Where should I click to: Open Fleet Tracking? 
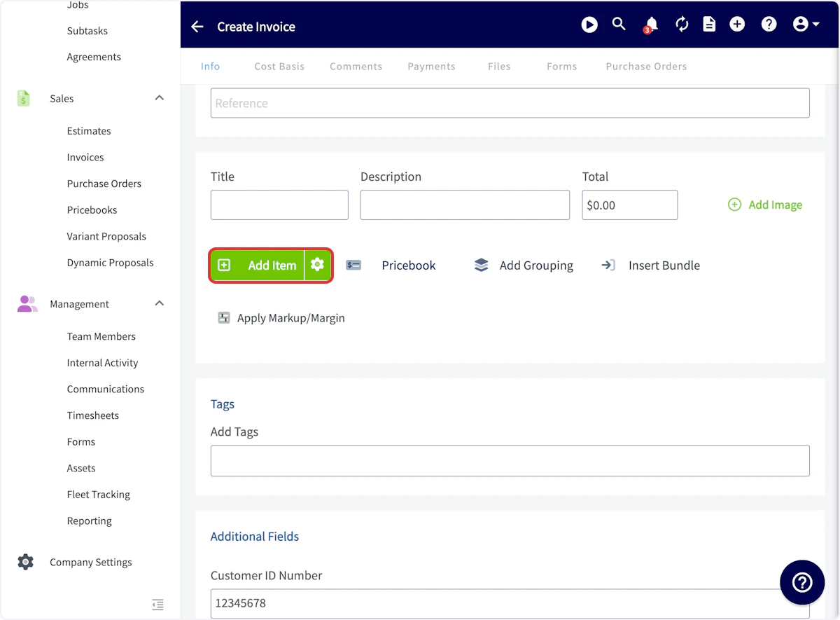99,495
